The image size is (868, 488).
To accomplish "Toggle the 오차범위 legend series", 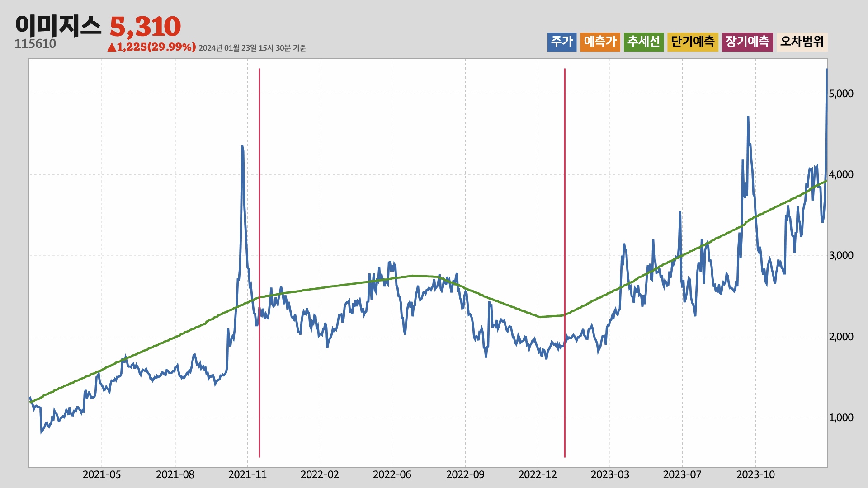I will [802, 42].
